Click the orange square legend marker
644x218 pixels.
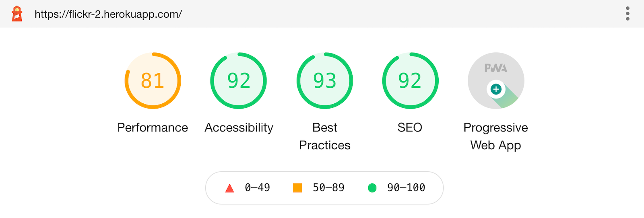tap(297, 188)
